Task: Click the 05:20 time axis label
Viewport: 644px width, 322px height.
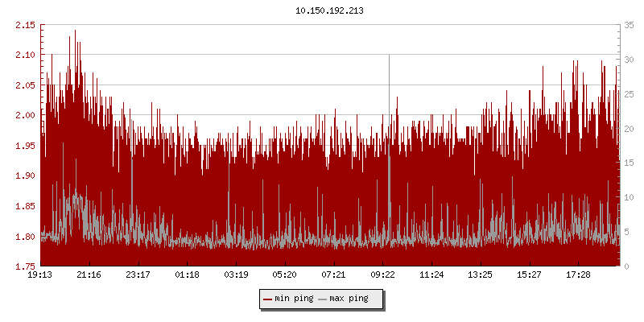Action: [285, 275]
